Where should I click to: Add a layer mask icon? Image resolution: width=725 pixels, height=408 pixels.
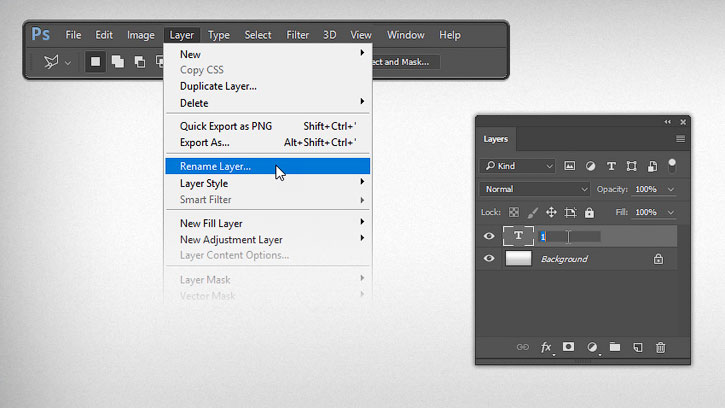[x=568, y=346]
